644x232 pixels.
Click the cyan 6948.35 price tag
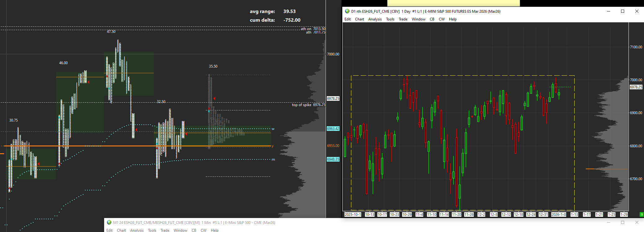coord(333,159)
